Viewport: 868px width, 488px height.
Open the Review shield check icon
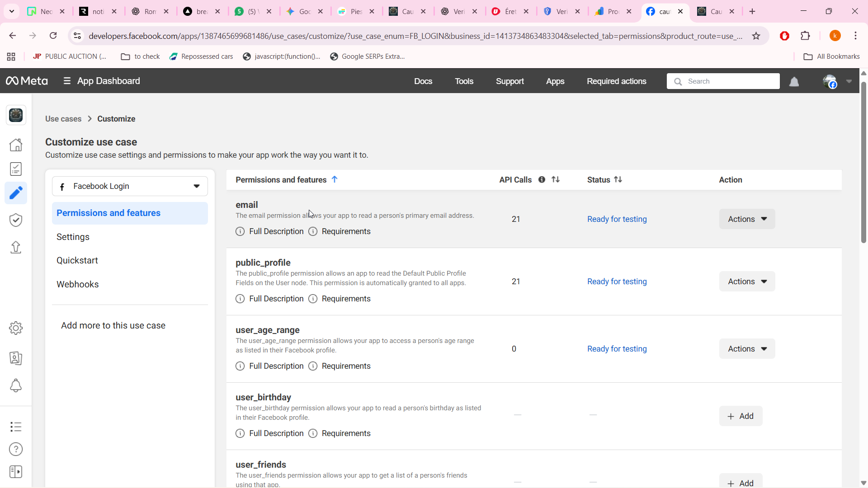coord(16,220)
